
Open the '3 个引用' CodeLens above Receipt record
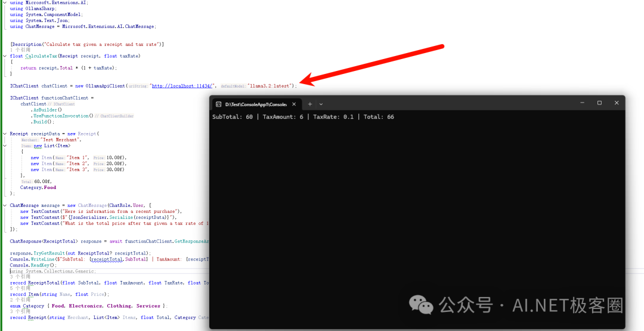(20, 312)
